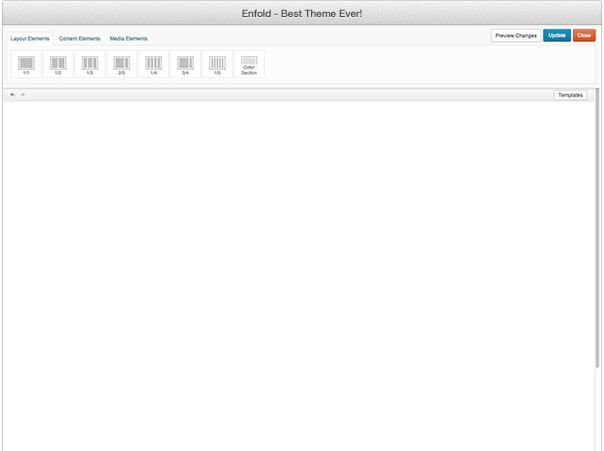The height and width of the screenshot is (451, 604).
Task: Click the orange Close button
Action: pos(584,35)
